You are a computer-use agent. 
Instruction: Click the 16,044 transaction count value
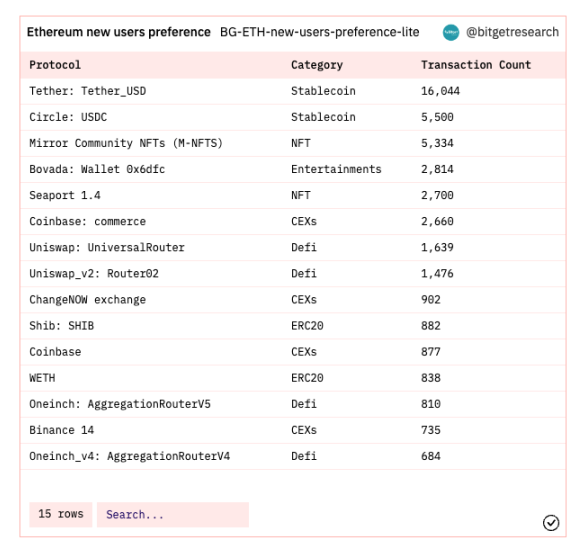(440, 91)
